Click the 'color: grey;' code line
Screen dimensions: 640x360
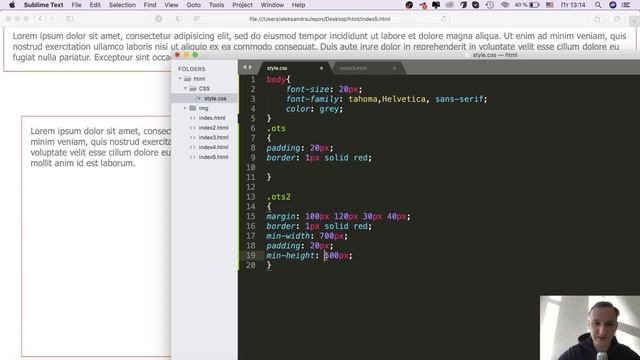pyautogui.click(x=314, y=109)
